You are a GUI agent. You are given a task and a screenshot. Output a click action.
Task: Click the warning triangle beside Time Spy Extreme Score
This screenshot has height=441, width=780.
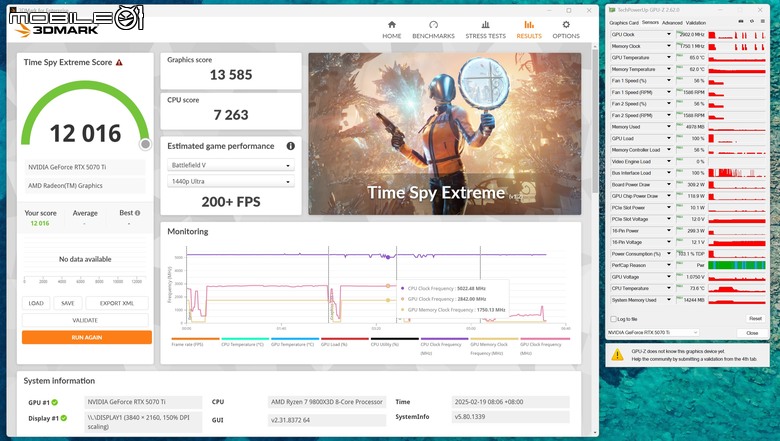click(x=119, y=63)
